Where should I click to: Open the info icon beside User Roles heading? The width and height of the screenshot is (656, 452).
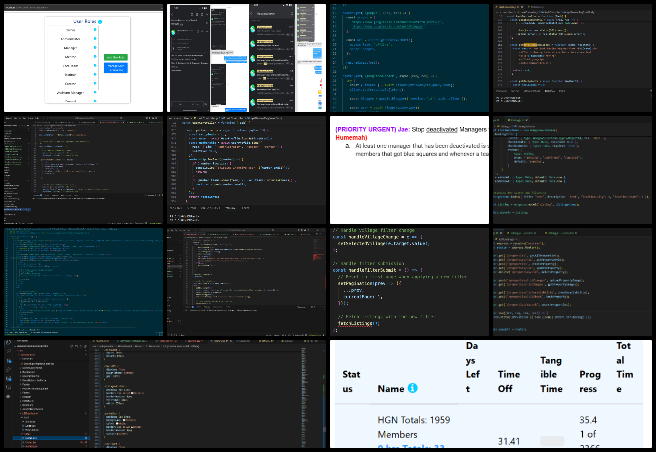click(x=100, y=21)
